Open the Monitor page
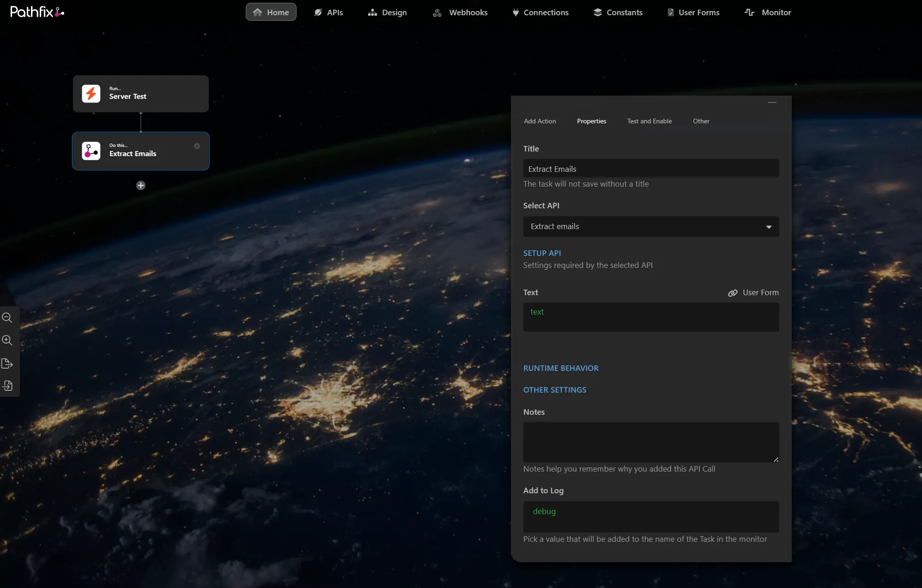Viewport: 922px width, 588px height. click(x=768, y=12)
